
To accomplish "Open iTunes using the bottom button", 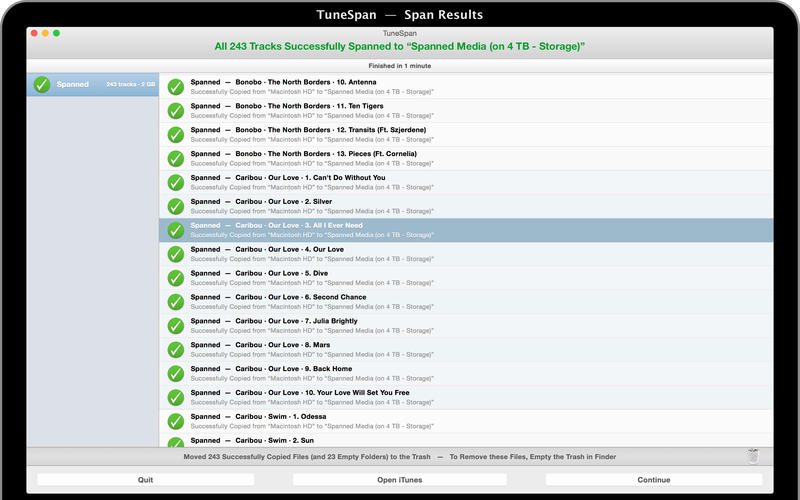I will point(399,480).
